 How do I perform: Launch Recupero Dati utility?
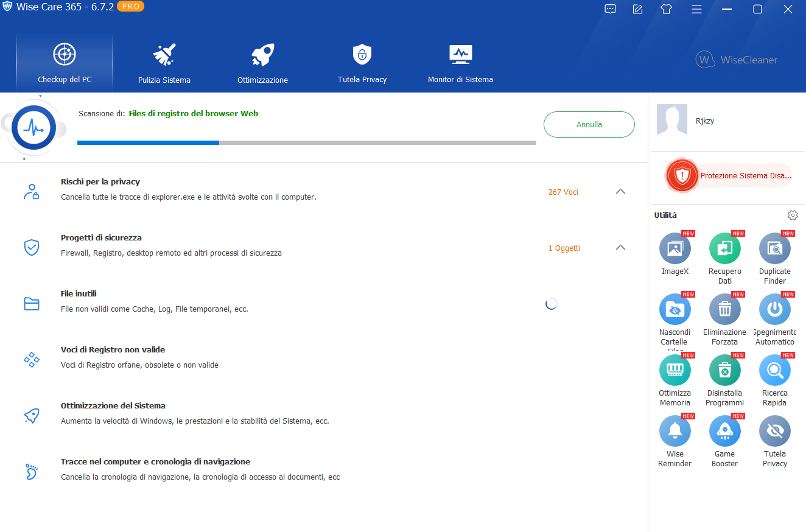pyautogui.click(x=725, y=248)
